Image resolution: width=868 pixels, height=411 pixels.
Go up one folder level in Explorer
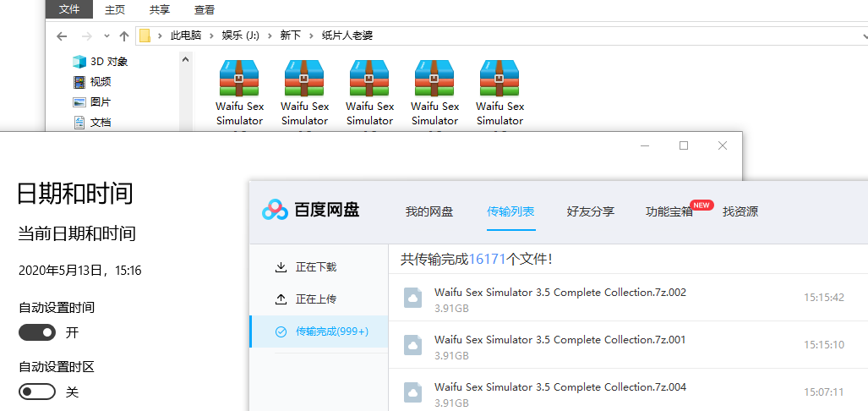click(x=124, y=36)
